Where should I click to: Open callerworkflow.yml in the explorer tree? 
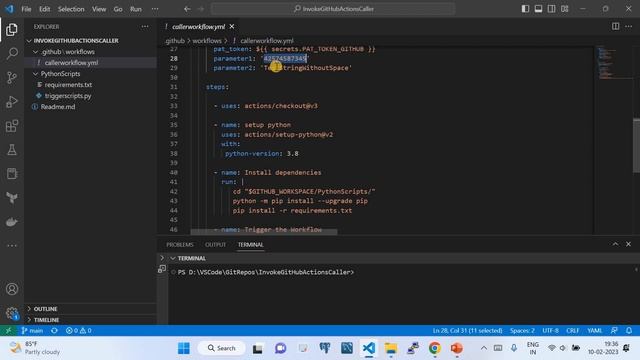click(71, 63)
